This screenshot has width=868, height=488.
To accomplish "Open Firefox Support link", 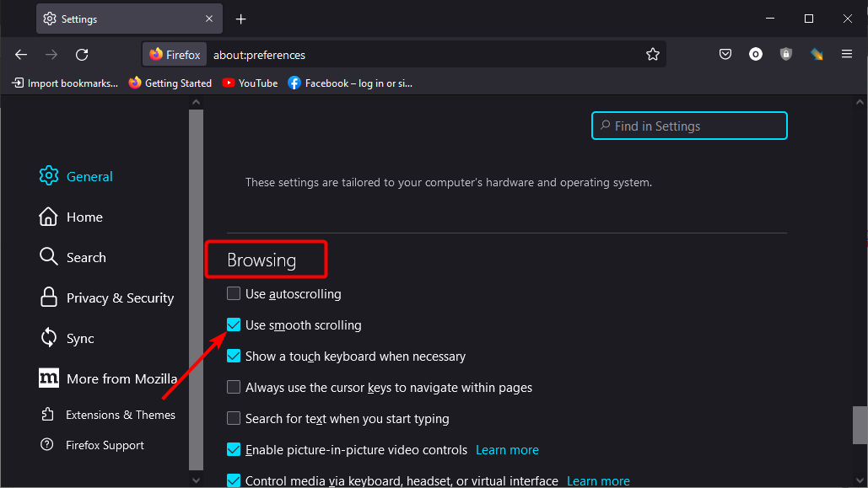I will 93,445.
